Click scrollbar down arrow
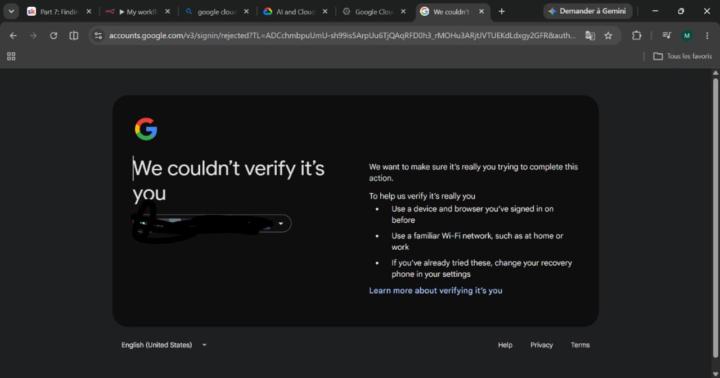 point(715,374)
